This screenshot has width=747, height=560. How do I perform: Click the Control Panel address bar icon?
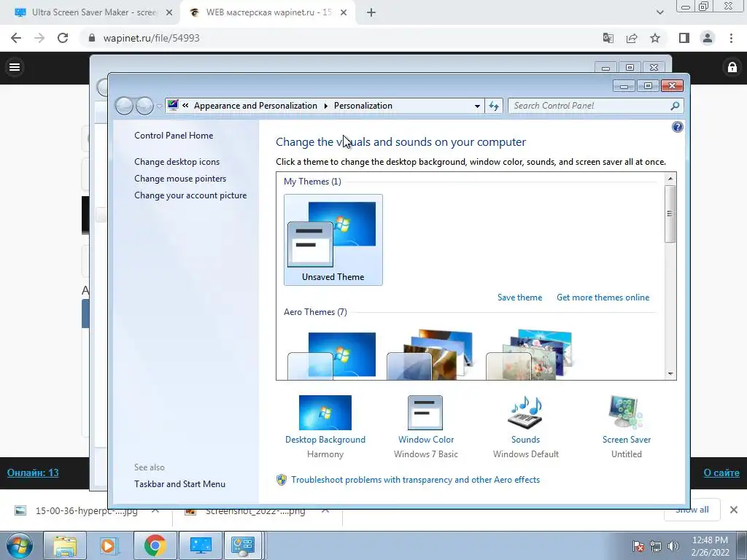tap(173, 105)
